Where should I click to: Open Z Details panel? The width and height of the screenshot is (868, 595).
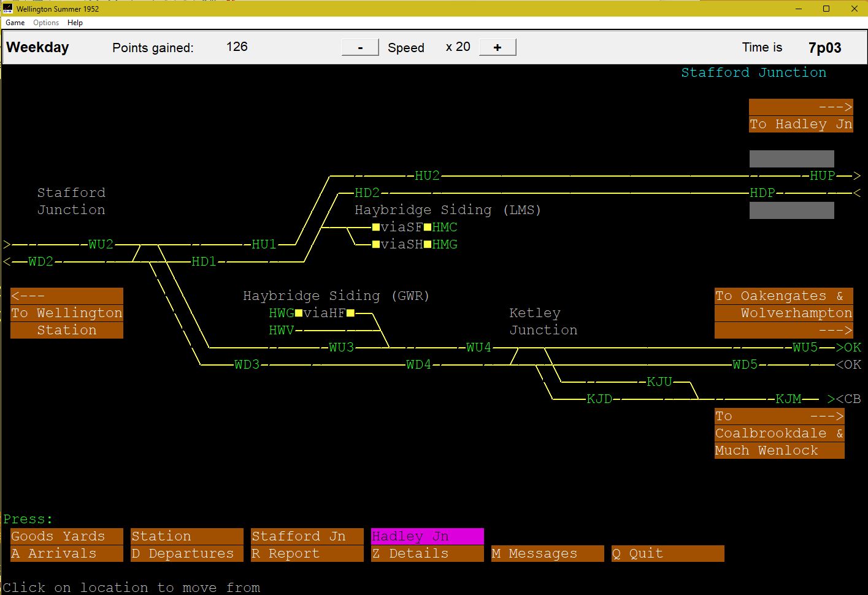[427, 553]
